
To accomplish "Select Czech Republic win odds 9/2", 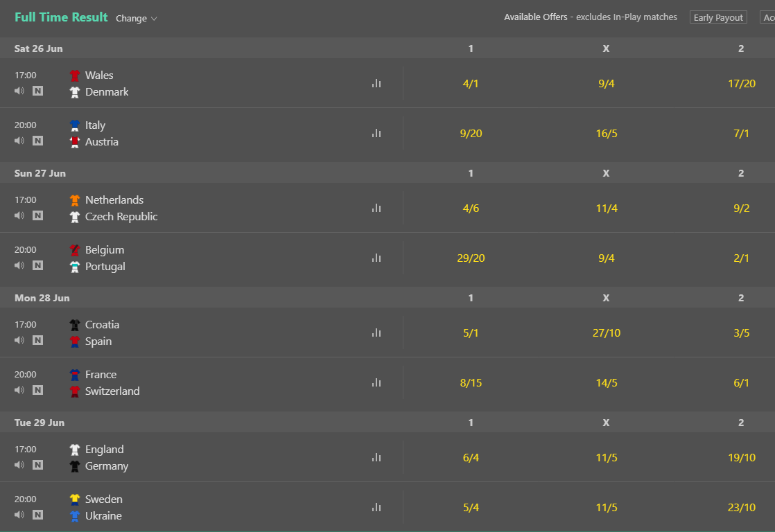I will coord(741,208).
